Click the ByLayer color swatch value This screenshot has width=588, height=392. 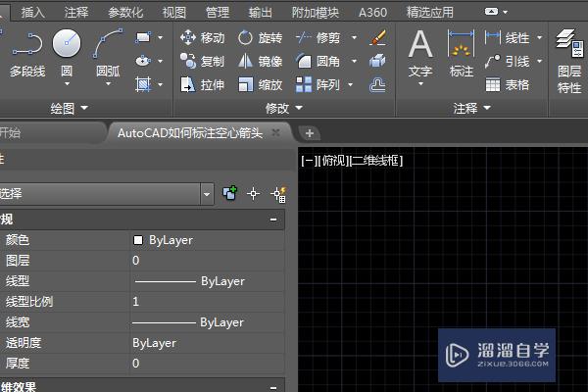[138, 240]
